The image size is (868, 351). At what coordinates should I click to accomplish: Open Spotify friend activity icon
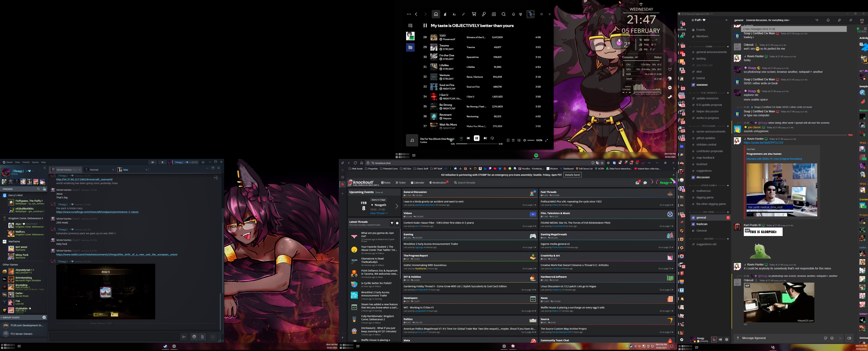tap(521, 14)
